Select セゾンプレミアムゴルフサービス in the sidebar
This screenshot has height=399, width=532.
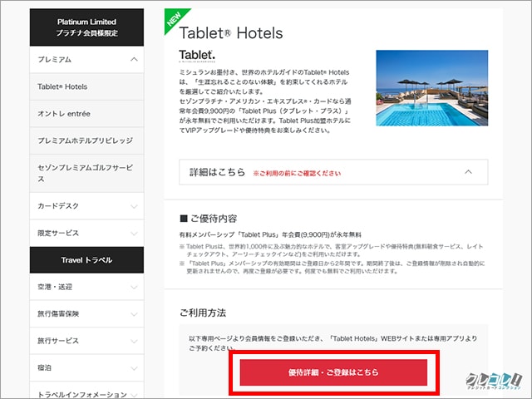point(85,173)
